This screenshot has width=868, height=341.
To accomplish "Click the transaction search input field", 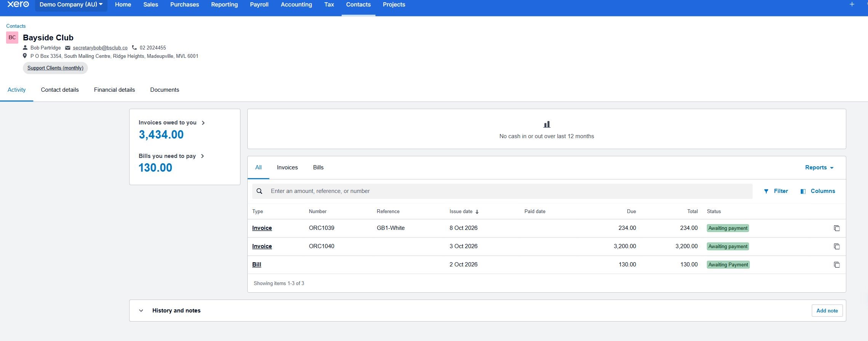I will [x=502, y=191].
